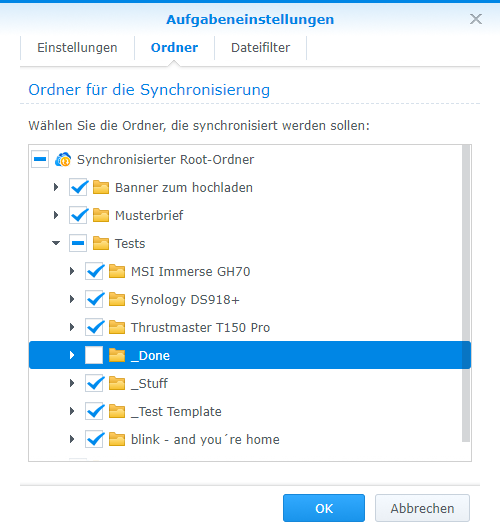Click the _Test Template folder icon
The image size is (500, 530).
tap(117, 411)
